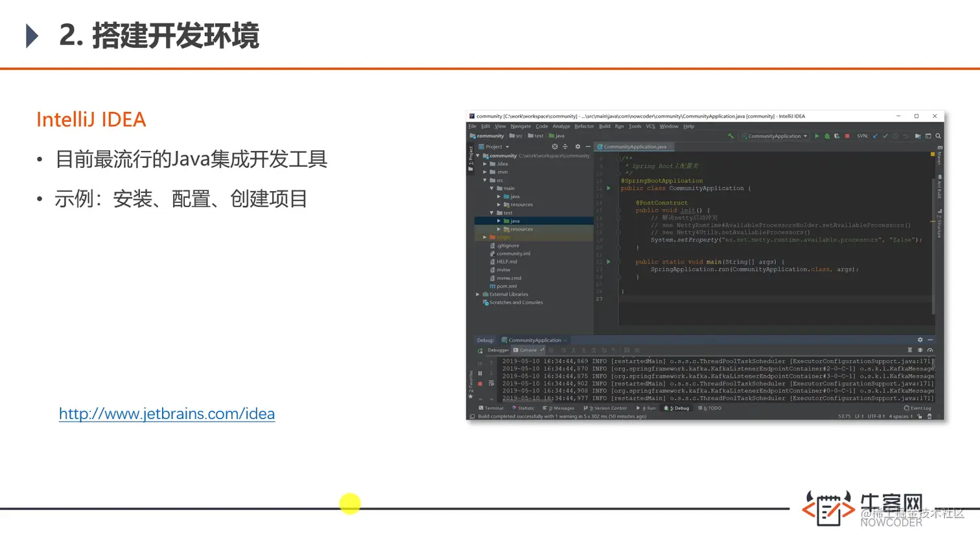
Task: Open the Terminal tool window
Action: [x=491, y=408]
